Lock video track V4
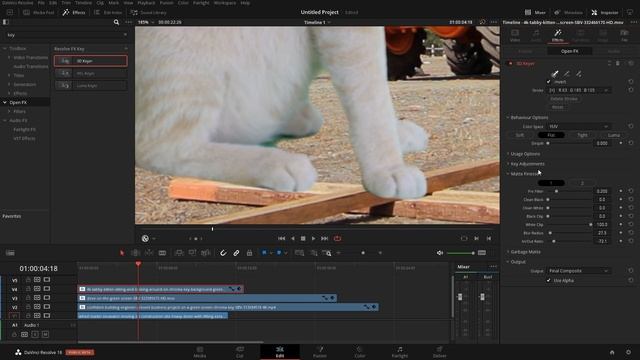640x360 pixels. (x=28, y=289)
